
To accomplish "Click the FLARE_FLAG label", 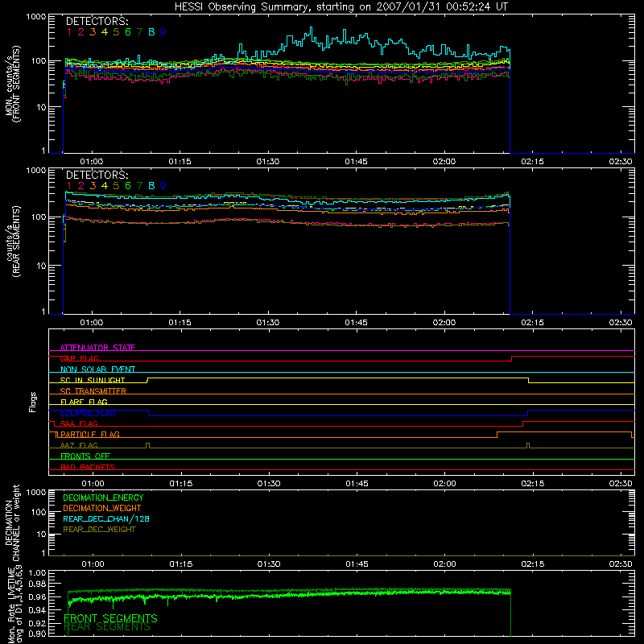I will click(x=84, y=402).
